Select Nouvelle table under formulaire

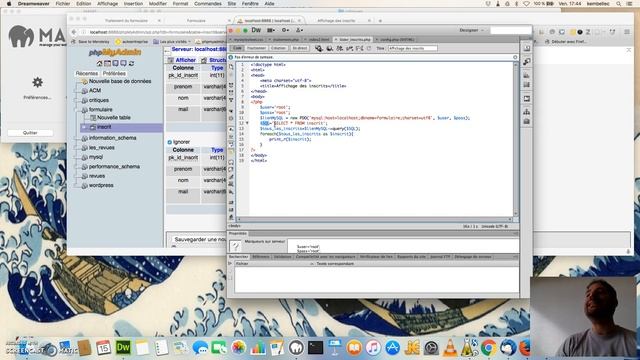coord(113,118)
